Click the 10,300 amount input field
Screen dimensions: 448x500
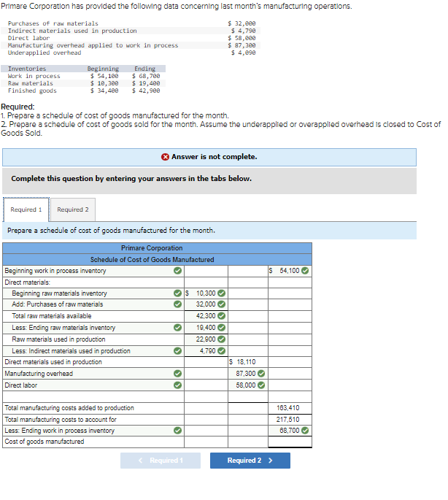click(206, 293)
